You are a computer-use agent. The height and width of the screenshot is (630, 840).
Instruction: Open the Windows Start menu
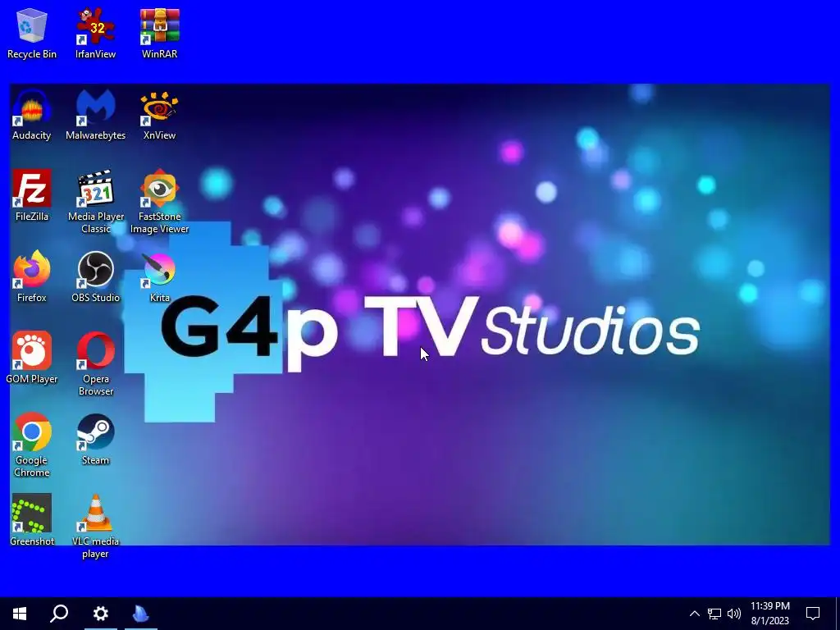pyautogui.click(x=20, y=614)
